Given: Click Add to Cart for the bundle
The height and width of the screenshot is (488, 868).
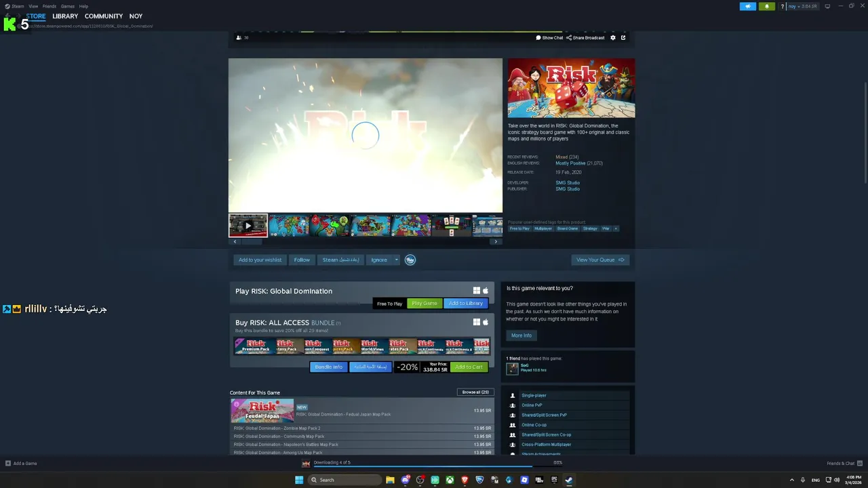Looking at the screenshot, I should pos(469,367).
